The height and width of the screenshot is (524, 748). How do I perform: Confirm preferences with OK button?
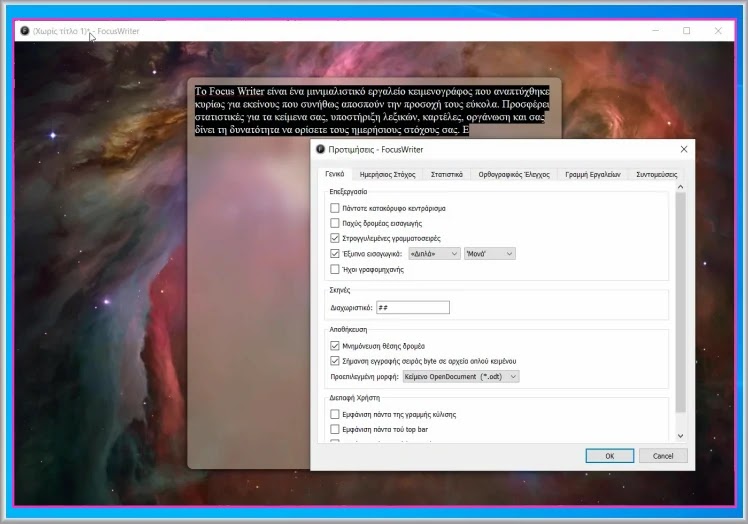point(610,456)
